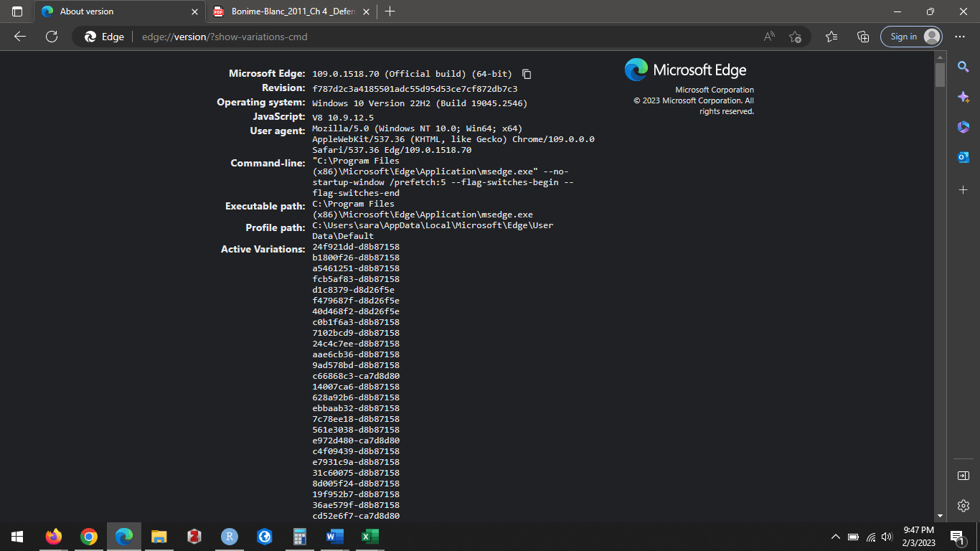Expand hidden icons in the system tray
Screen dimensions: 980x551
click(835, 536)
